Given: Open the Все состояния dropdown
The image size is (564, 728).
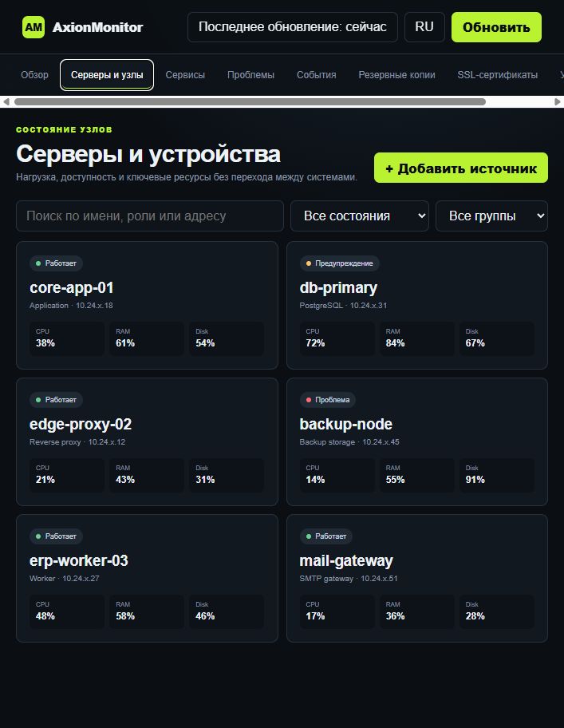Looking at the screenshot, I should tap(360, 216).
